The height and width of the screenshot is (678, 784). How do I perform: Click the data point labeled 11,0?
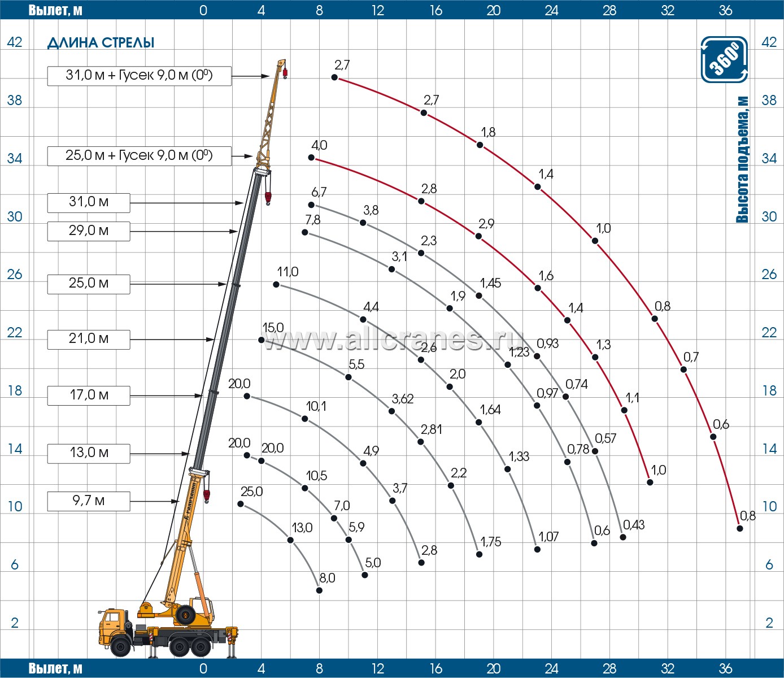(276, 284)
